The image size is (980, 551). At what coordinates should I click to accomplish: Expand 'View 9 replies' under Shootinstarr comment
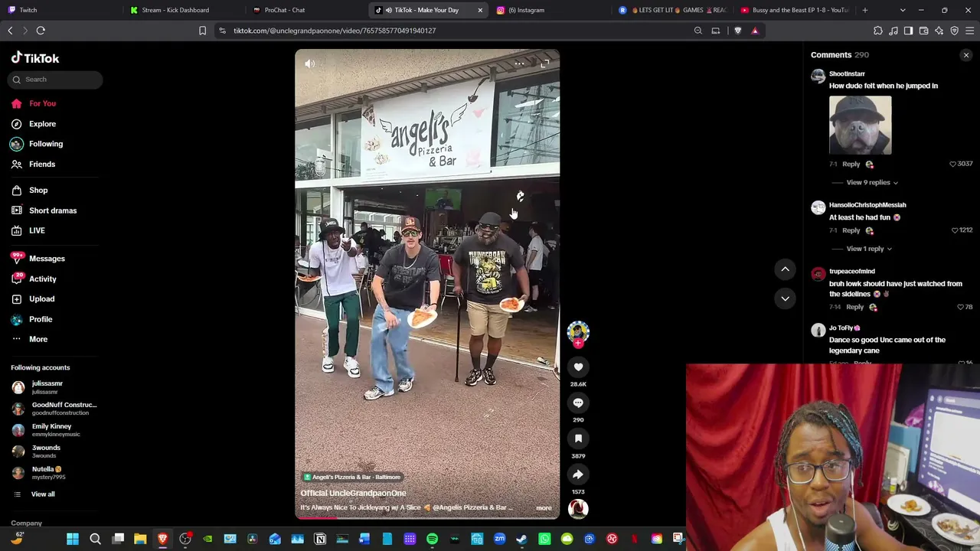pos(872,183)
